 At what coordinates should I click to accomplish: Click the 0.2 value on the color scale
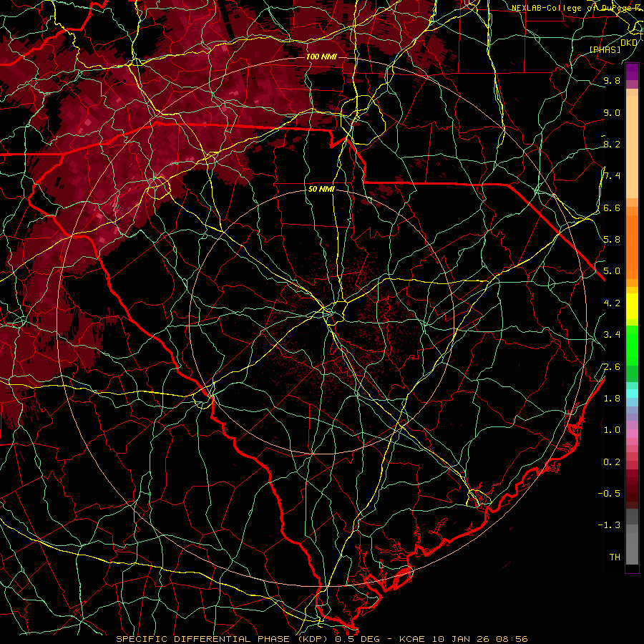point(612,462)
